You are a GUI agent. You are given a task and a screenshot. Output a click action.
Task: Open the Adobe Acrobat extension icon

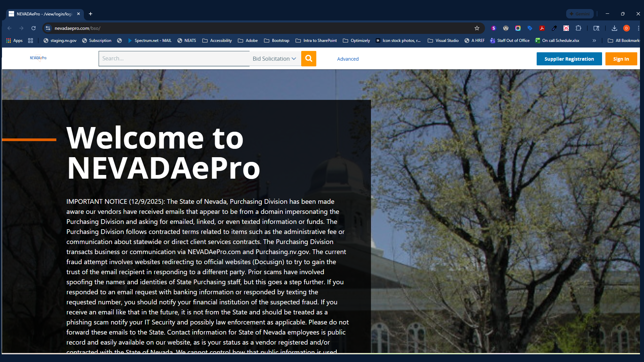542,28
